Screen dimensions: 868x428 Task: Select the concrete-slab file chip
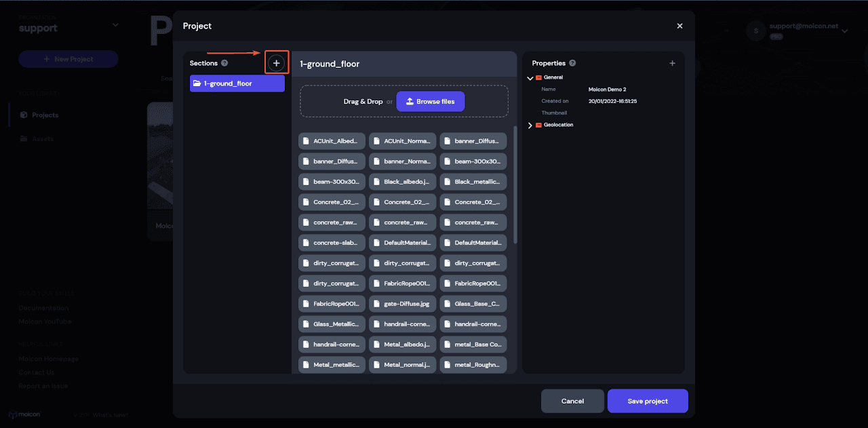pyautogui.click(x=332, y=243)
